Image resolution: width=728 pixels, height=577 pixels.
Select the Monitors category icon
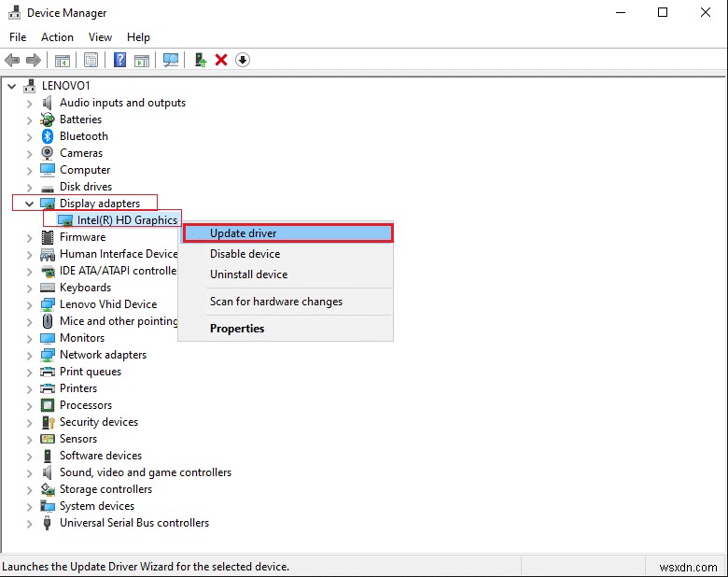[48, 338]
